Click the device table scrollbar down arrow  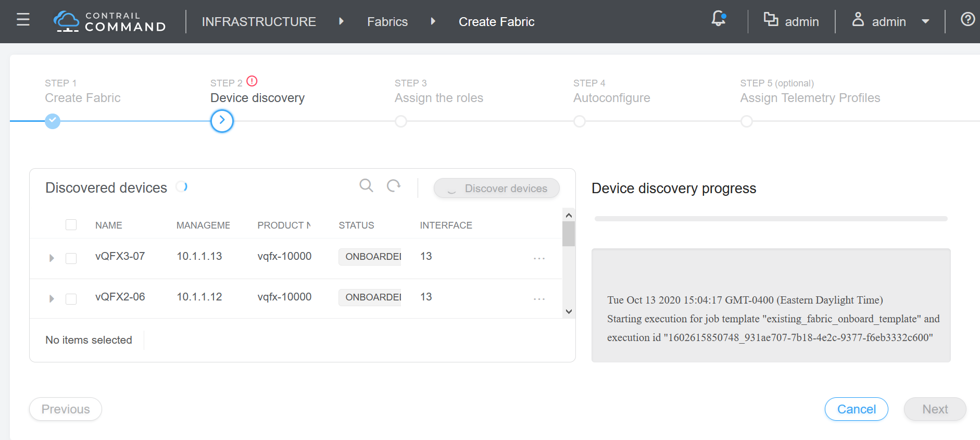tap(569, 311)
